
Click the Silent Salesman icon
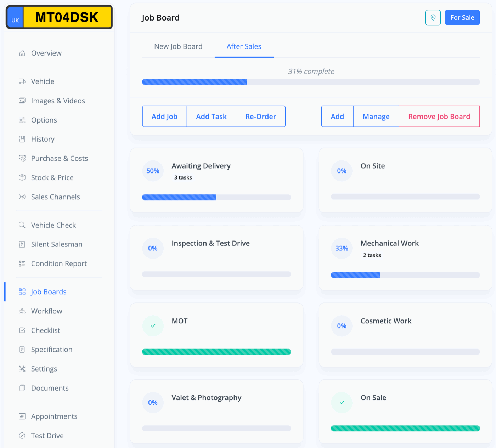click(x=22, y=244)
